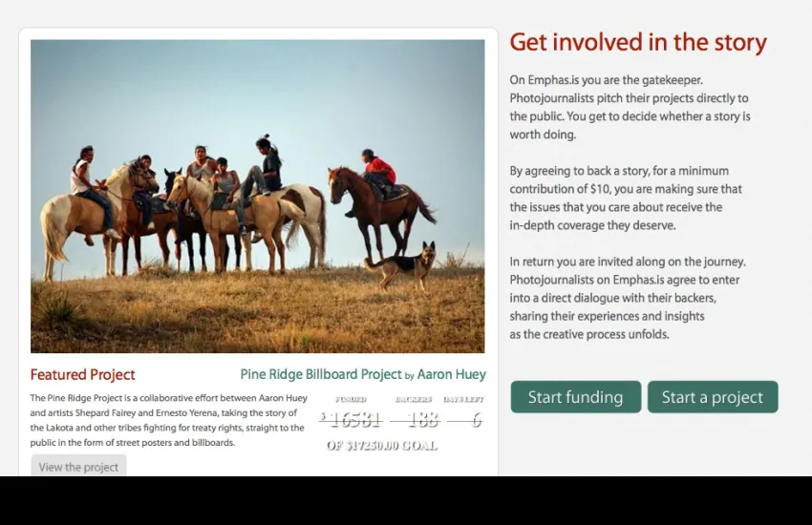This screenshot has height=525, width=812.
Task: Open the Pine Ridge Billboard Project link
Action: pos(321,374)
